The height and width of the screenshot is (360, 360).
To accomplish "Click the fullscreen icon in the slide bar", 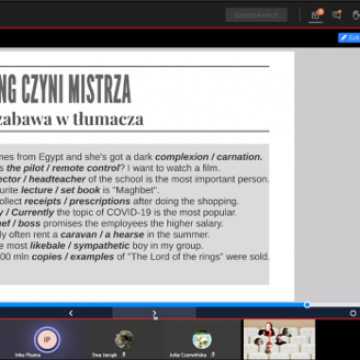I will point(353,313).
